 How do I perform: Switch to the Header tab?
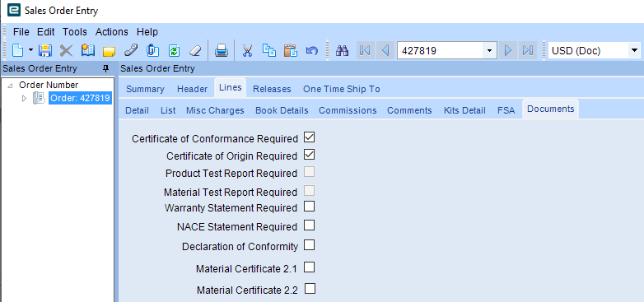click(192, 89)
